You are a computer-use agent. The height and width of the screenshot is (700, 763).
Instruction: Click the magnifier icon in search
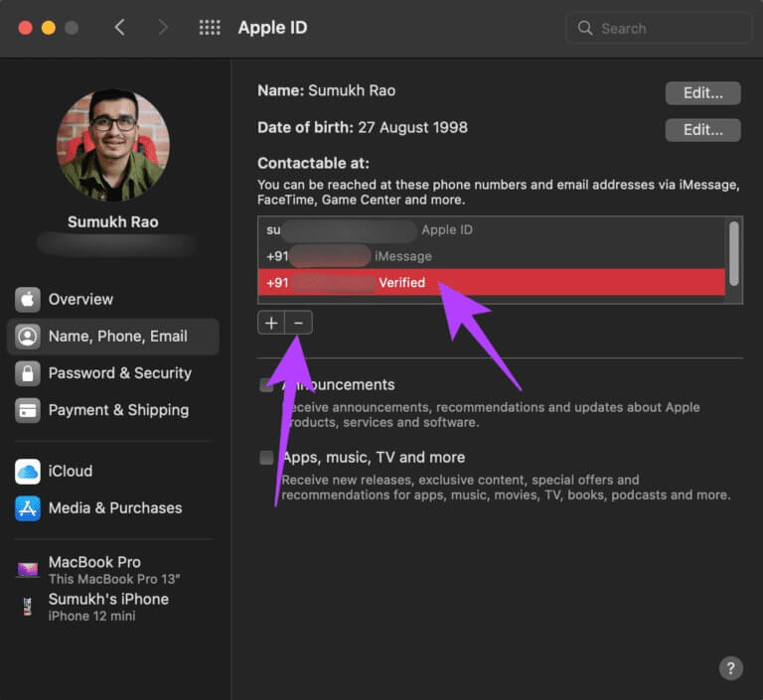point(585,28)
